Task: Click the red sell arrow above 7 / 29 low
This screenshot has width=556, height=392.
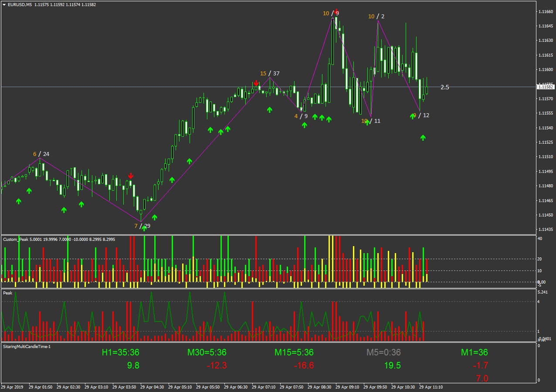Action: click(130, 176)
